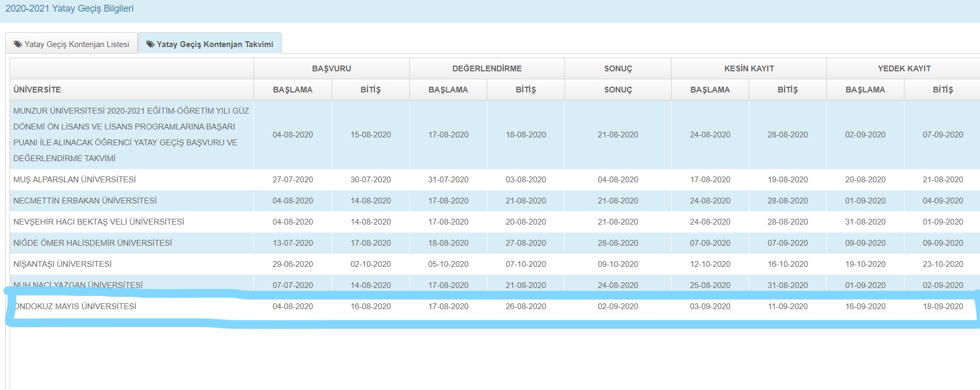Image resolution: width=980 pixels, height=390 pixels.
Task: Click Muş Alparslan start date 27-07-2020
Action: [x=293, y=180]
